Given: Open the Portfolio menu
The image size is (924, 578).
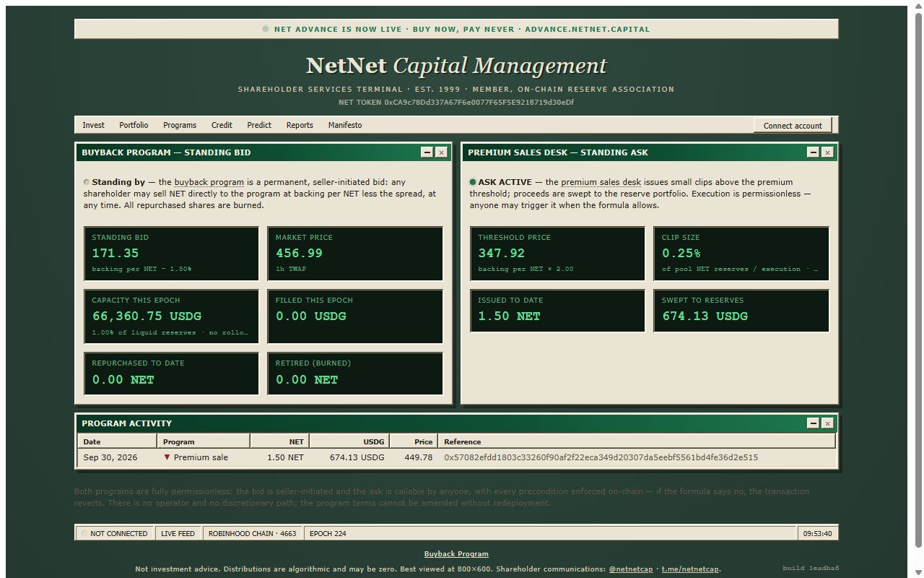Looking at the screenshot, I should 134,125.
